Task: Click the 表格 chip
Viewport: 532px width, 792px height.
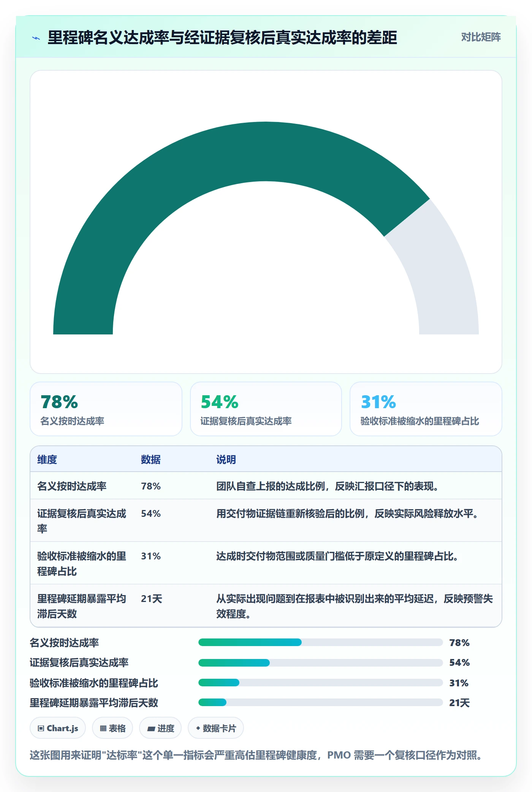Action: tap(112, 728)
